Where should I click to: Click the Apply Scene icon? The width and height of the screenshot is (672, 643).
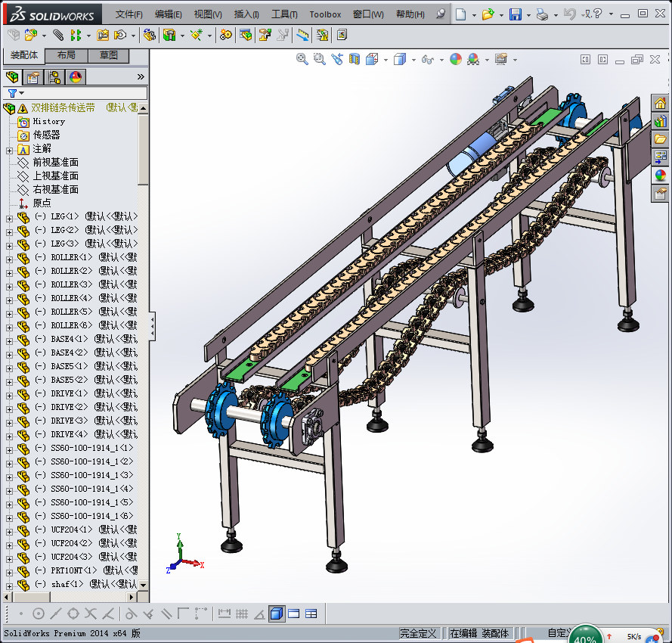(x=473, y=59)
